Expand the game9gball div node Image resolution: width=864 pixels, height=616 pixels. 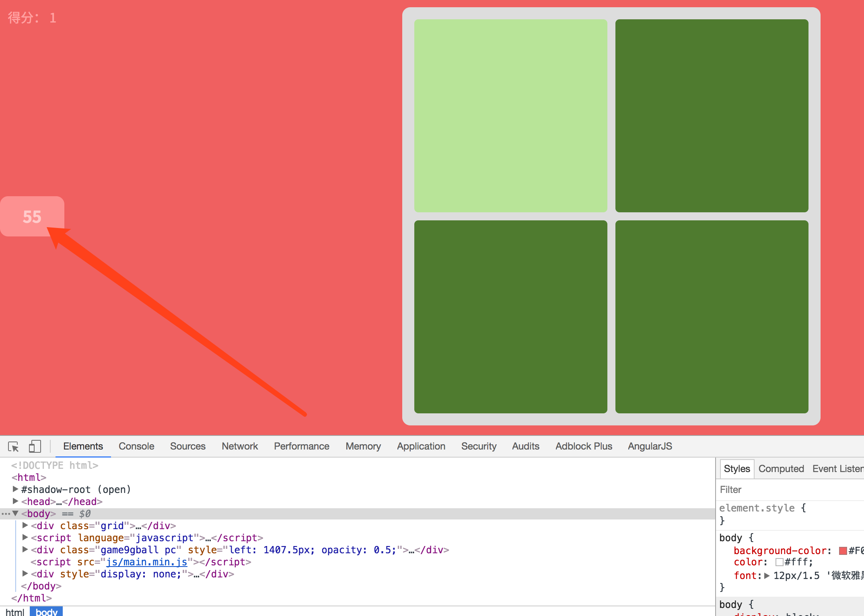click(x=25, y=549)
